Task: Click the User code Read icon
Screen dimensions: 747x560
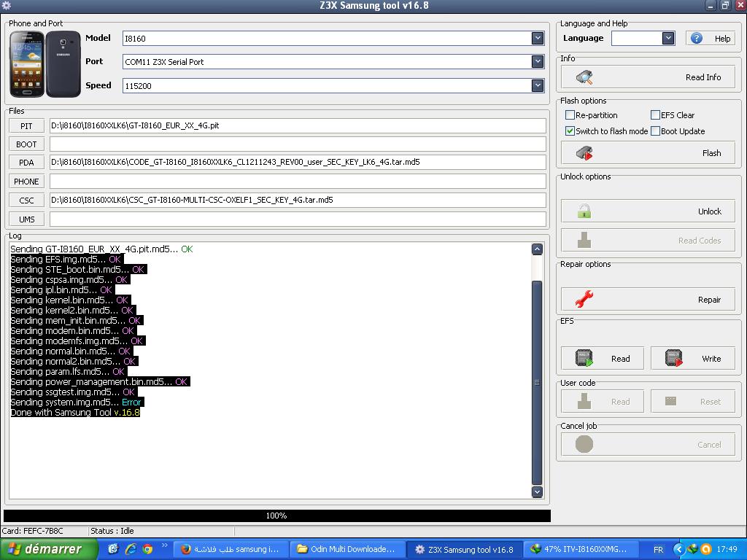Action: [x=584, y=401]
